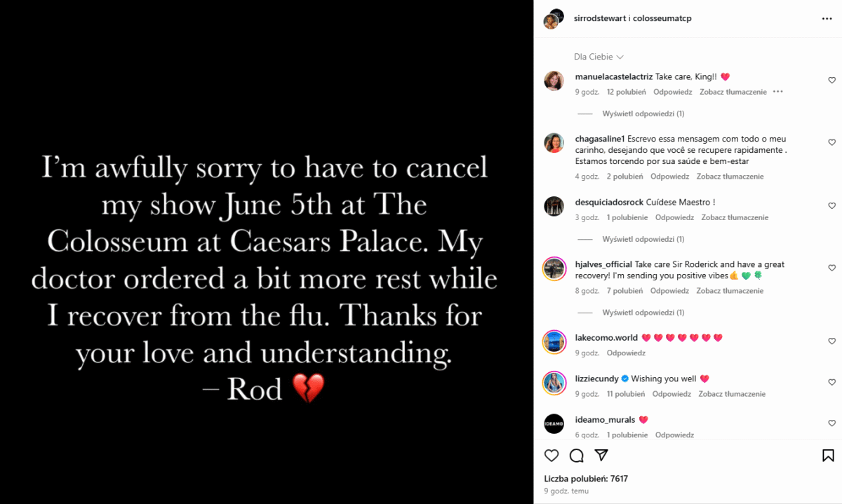The image size is (842, 504).
Task: Like manuelacastelactriz's comment
Action: click(x=832, y=81)
